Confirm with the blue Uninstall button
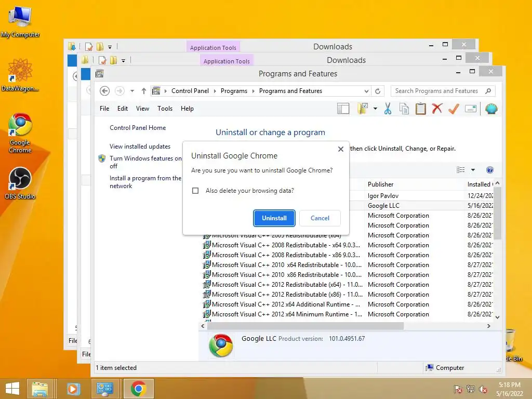Screen dimensions: 532x399 tap(274, 218)
